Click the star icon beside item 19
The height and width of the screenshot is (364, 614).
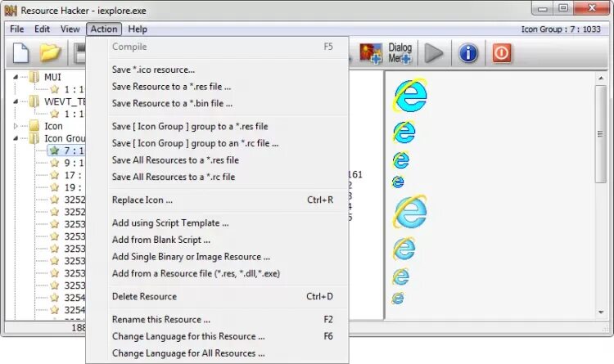[x=54, y=187]
